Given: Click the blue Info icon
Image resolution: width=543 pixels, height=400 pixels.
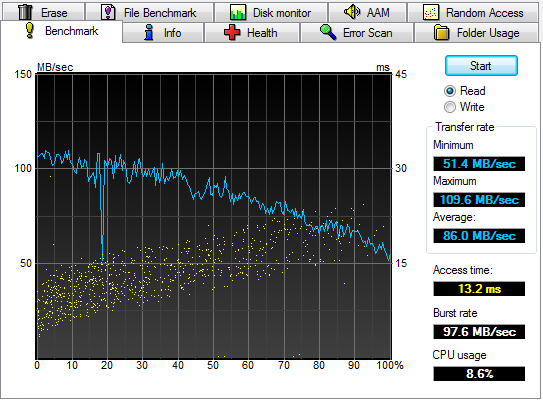Looking at the screenshot, I should pos(149,32).
